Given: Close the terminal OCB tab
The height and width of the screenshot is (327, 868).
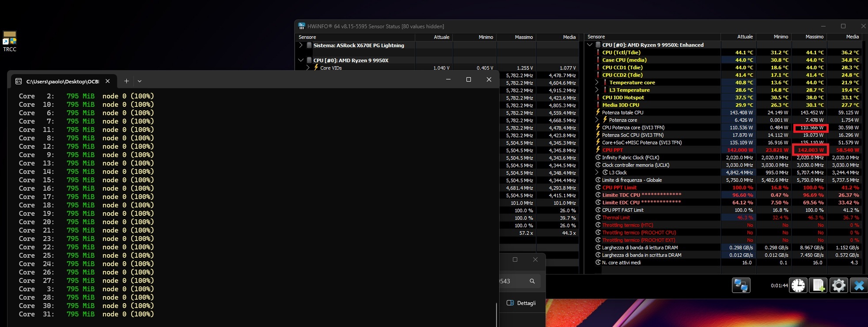Looking at the screenshot, I should pos(107,81).
